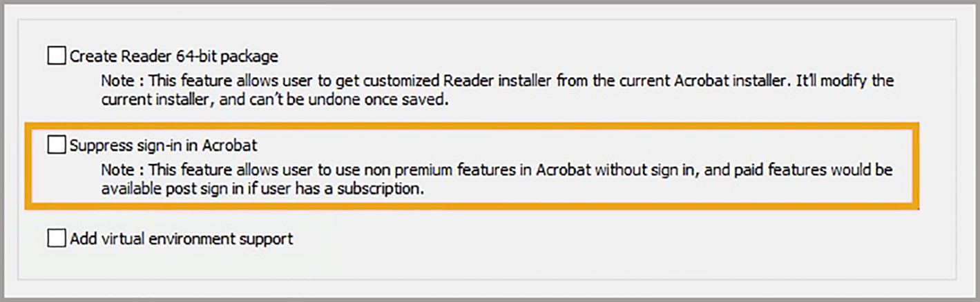This screenshot has height=302, width=980.
Task: Click the first line of the Reader installer note
Action: pyautogui.click(x=497, y=80)
